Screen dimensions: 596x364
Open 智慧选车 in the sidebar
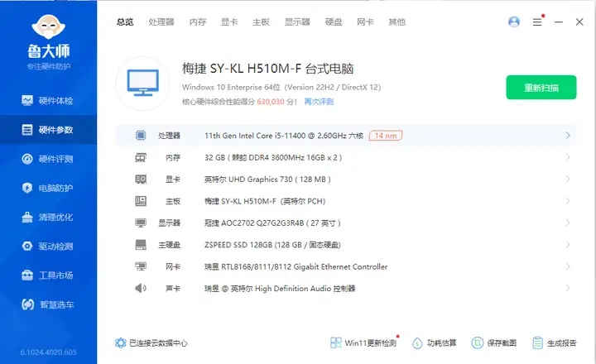(x=48, y=304)
